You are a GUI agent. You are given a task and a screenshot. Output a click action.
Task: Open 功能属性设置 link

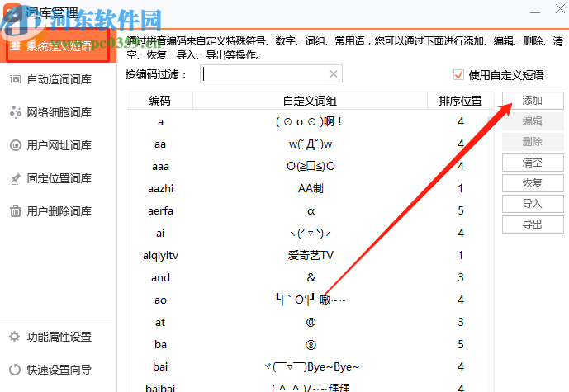pyautogui.click(x=59, y=337)
